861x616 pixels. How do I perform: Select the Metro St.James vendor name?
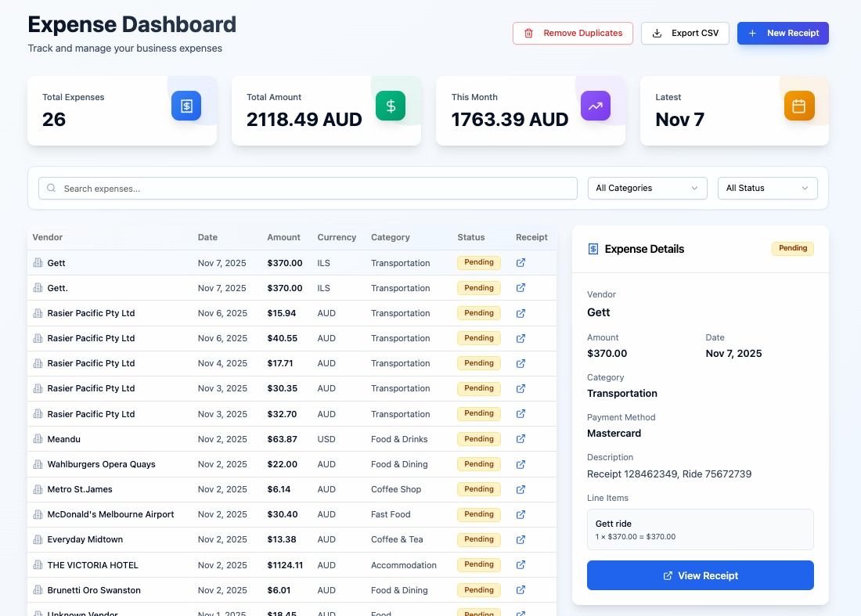[x=80, y=489]
